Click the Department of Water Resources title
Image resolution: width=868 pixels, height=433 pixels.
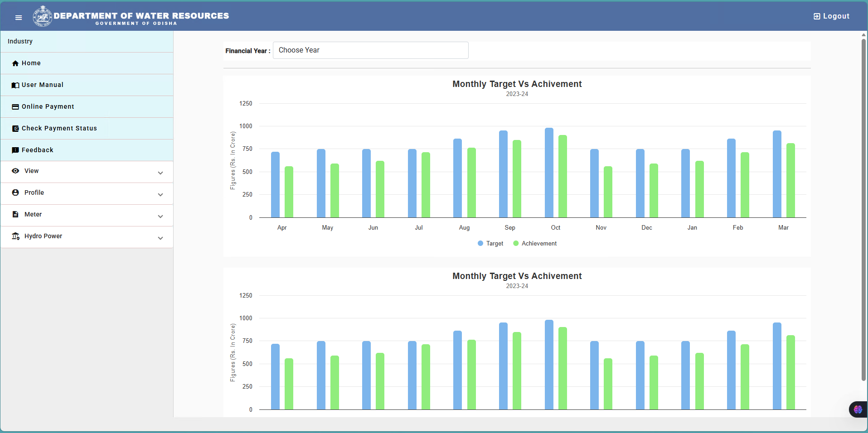click(x=141, y=16)
